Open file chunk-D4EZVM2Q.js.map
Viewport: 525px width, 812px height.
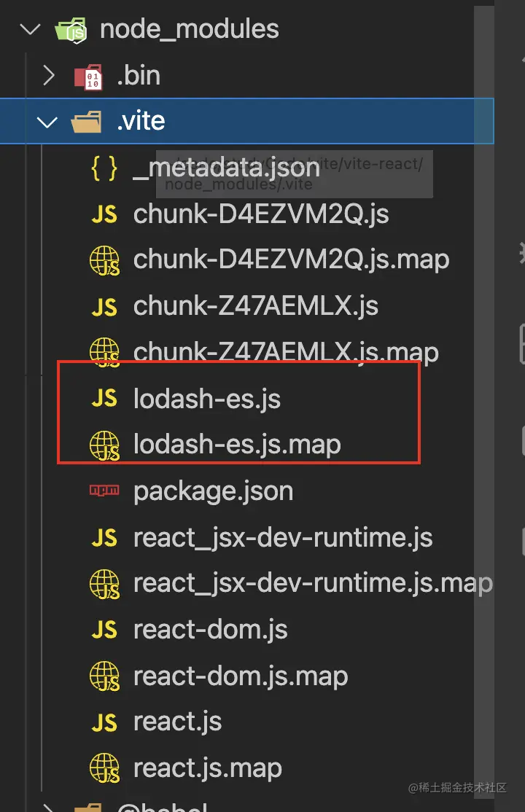coord(291,260)
